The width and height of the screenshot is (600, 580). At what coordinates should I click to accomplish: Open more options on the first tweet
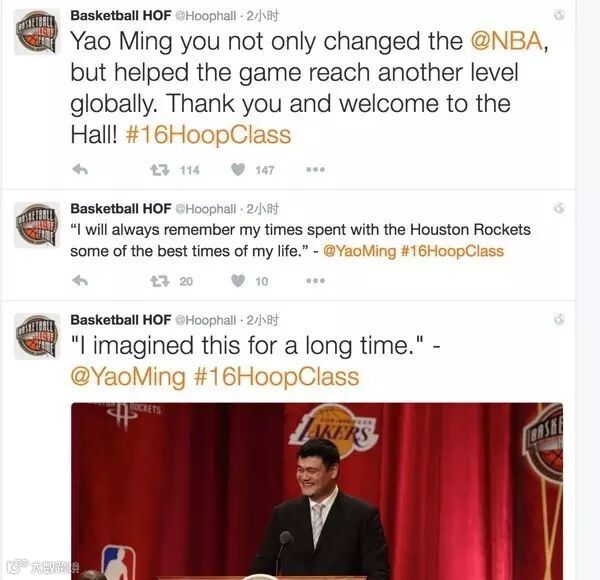point(316,169)
